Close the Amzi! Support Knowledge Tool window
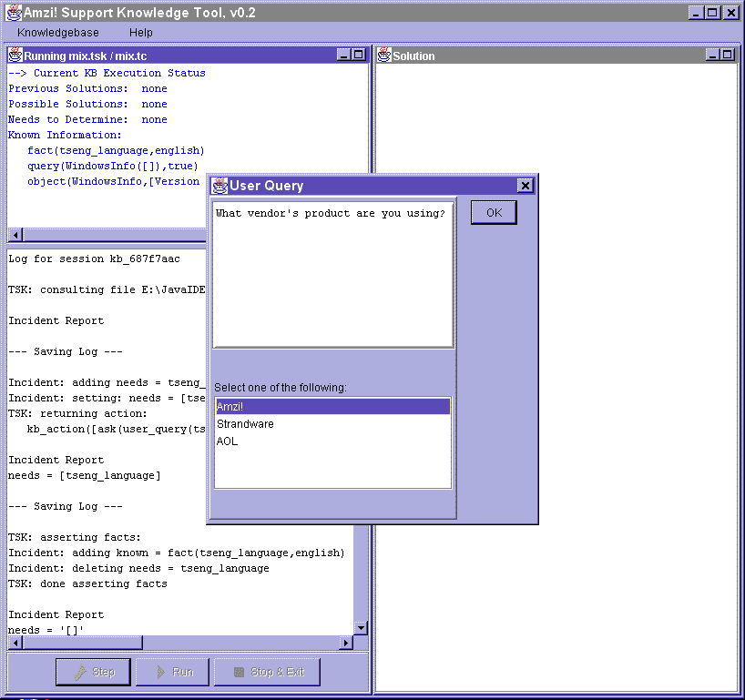Image resolution: width=745 pixels, height=700 pixels. (730, 13)
